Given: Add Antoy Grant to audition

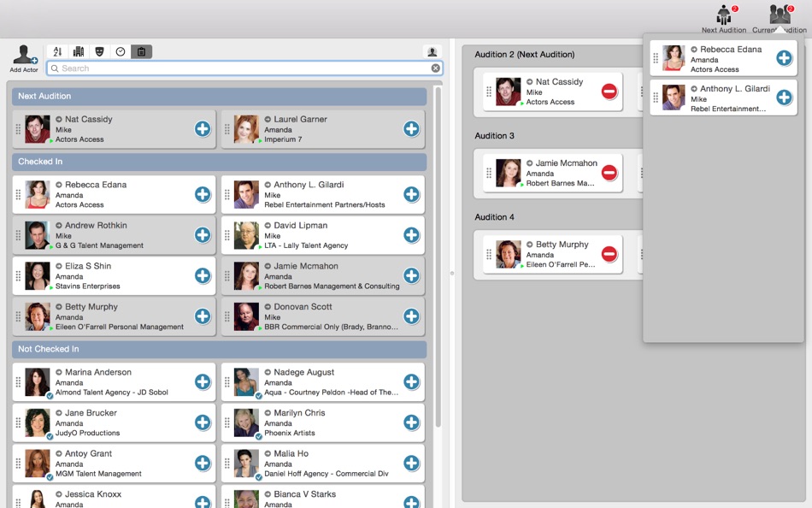Looking at the screenshot, I should pyautogui.click(x=203, y=463).
